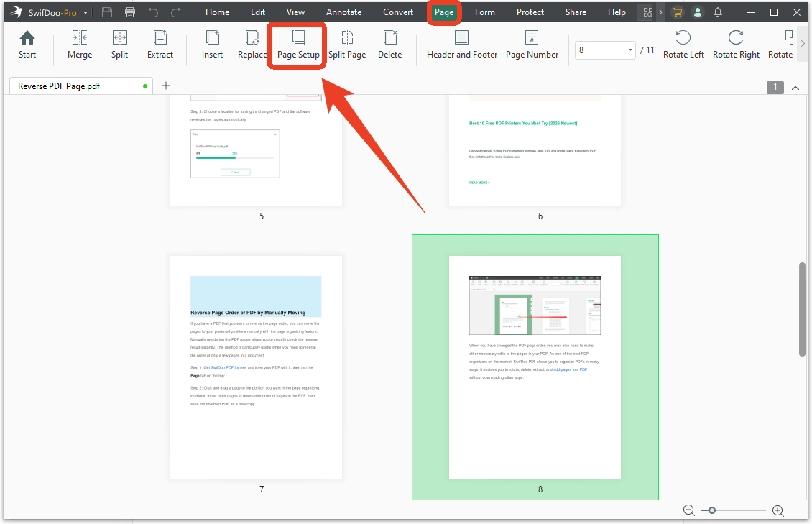Click the highlighted page 8 thumbnail
The image size is (812, 524).
click(535, 367)
